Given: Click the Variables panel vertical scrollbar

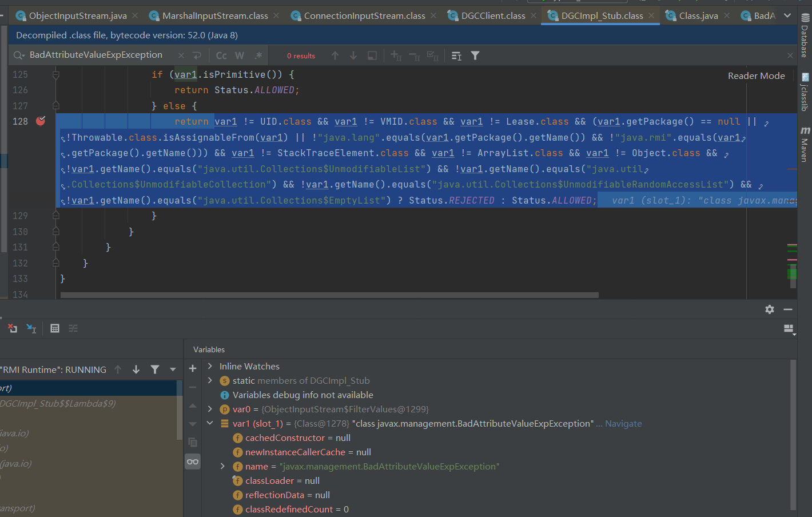Looking at the screenshot, I should (793, 435).
